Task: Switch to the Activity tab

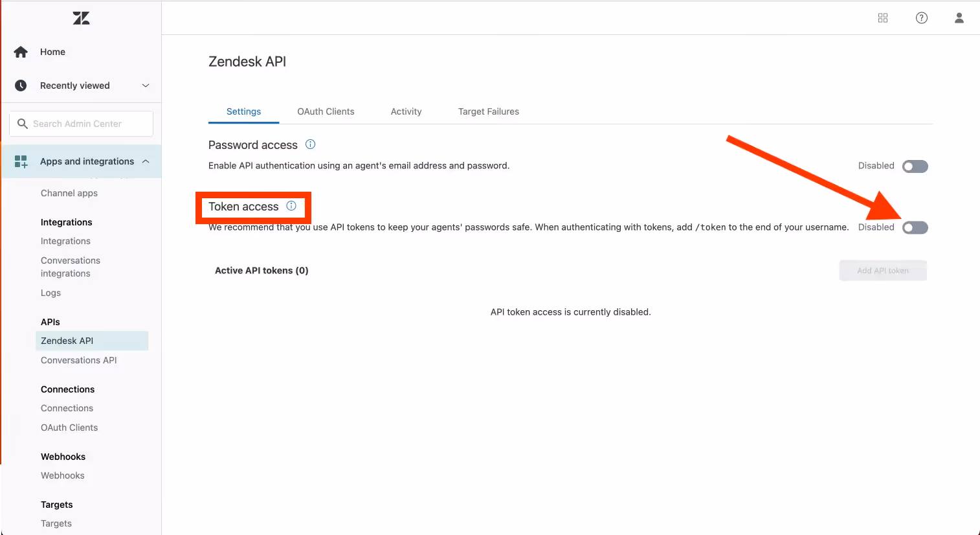Action: pos(406,111)
